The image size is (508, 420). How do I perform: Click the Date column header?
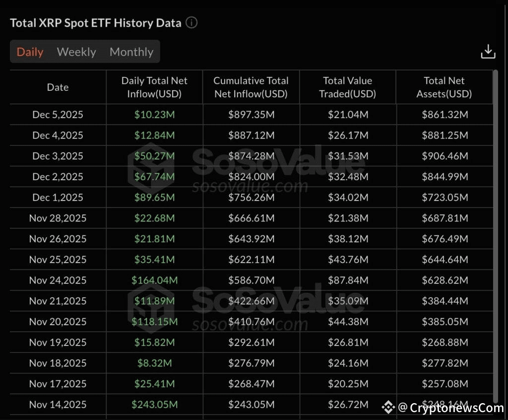click(x=58, y=87)
